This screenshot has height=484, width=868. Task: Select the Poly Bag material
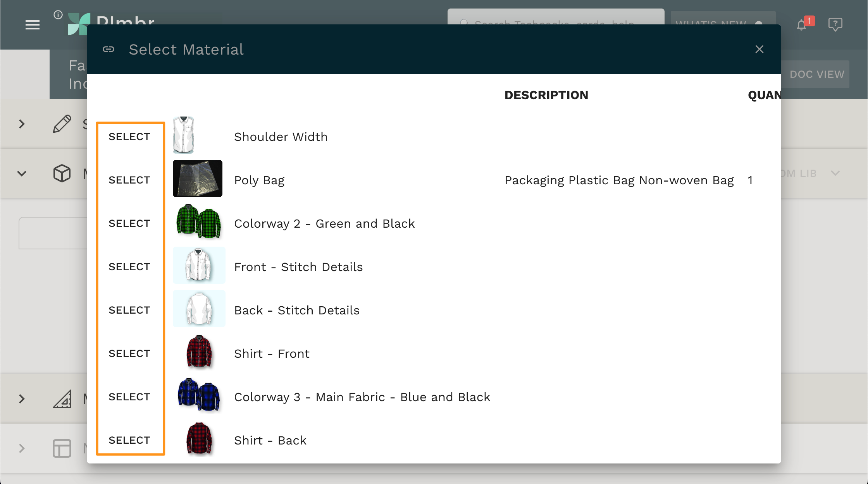coord(129,180)
